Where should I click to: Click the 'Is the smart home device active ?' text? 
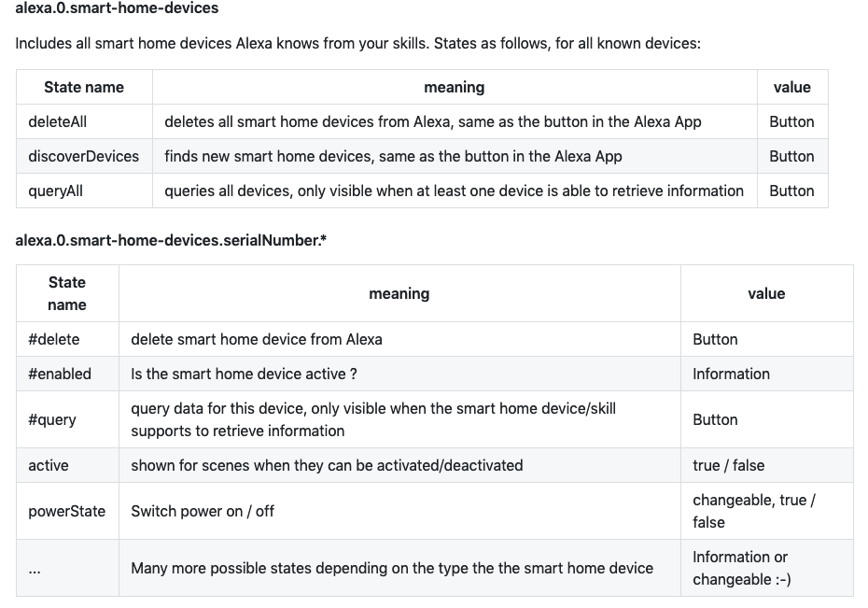pyautogui.click(x=244, y=374)
